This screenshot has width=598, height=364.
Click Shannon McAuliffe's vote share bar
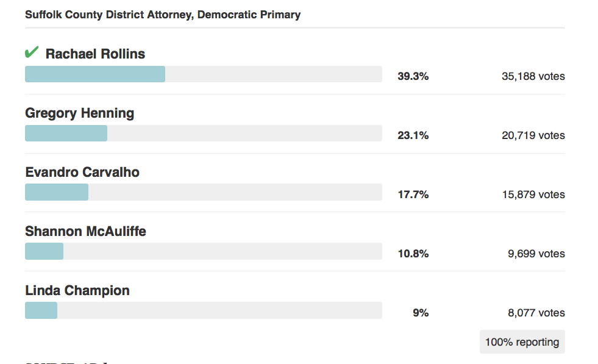coord(44,251)
